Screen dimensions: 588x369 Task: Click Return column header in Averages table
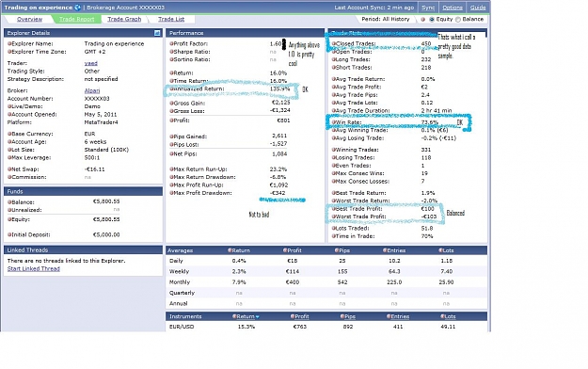point(241,250)
